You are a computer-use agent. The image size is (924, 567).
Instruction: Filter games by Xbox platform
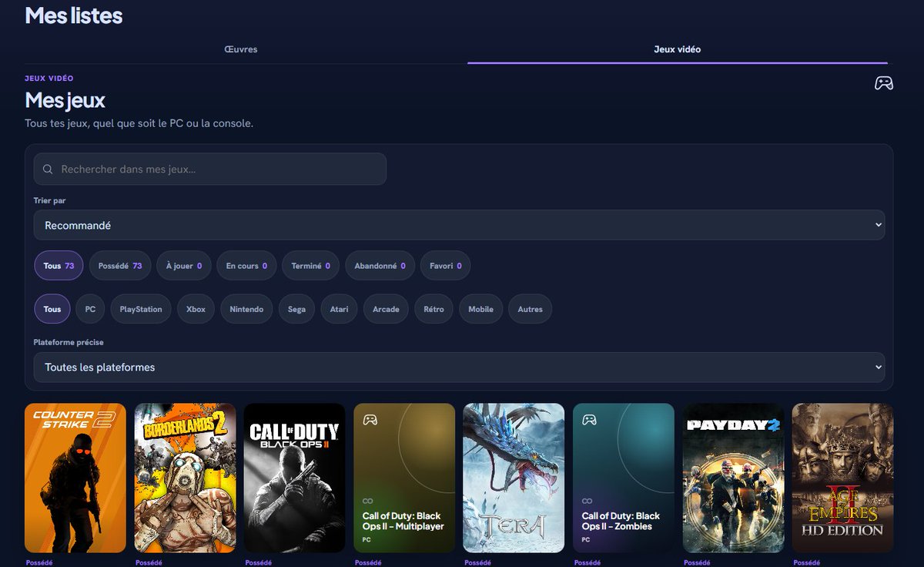tap(196, 309)
